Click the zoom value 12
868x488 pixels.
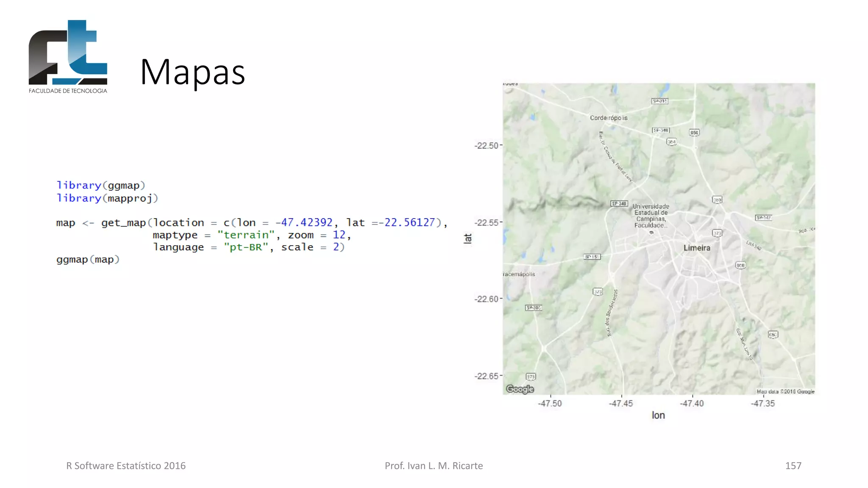[x=339, y=235]
